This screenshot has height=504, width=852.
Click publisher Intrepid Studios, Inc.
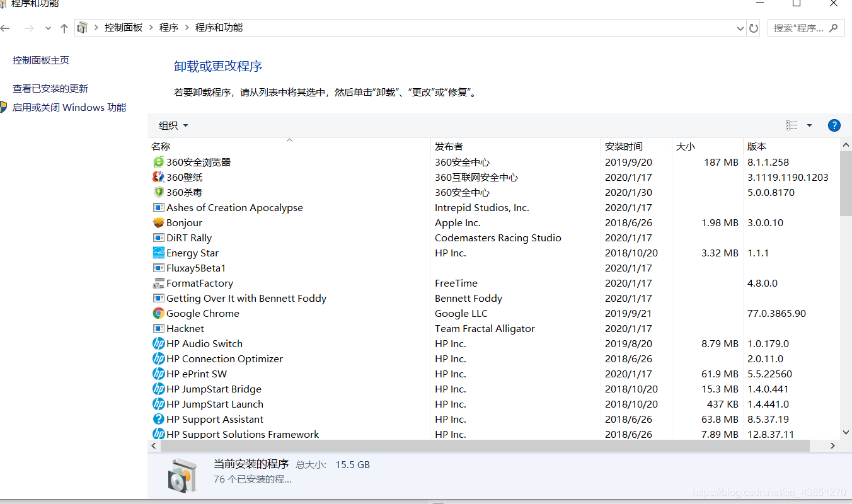[x=482, y=207]
